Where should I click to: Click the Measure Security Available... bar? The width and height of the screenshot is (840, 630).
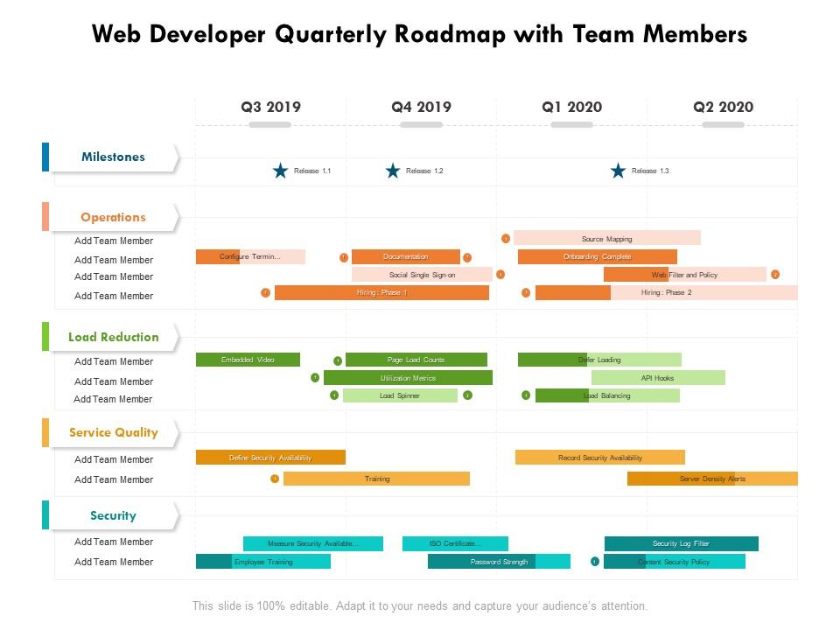pyautogui.click(x=313, y=543)
